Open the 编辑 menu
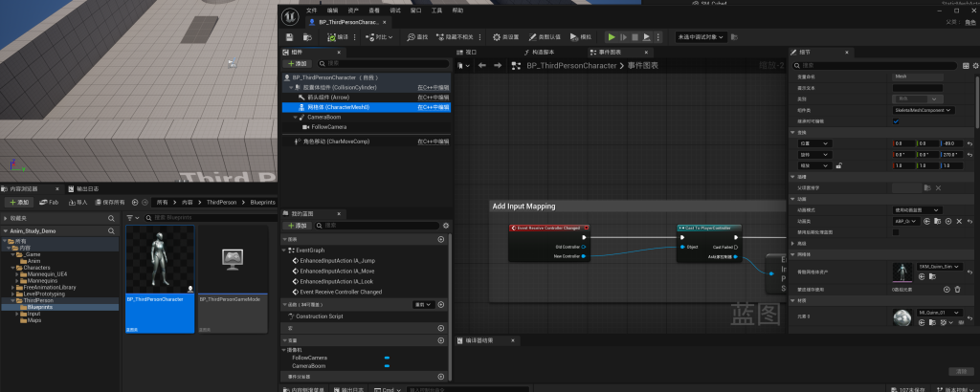The width and height of the screenshot is (980, 392). (332, 11)
